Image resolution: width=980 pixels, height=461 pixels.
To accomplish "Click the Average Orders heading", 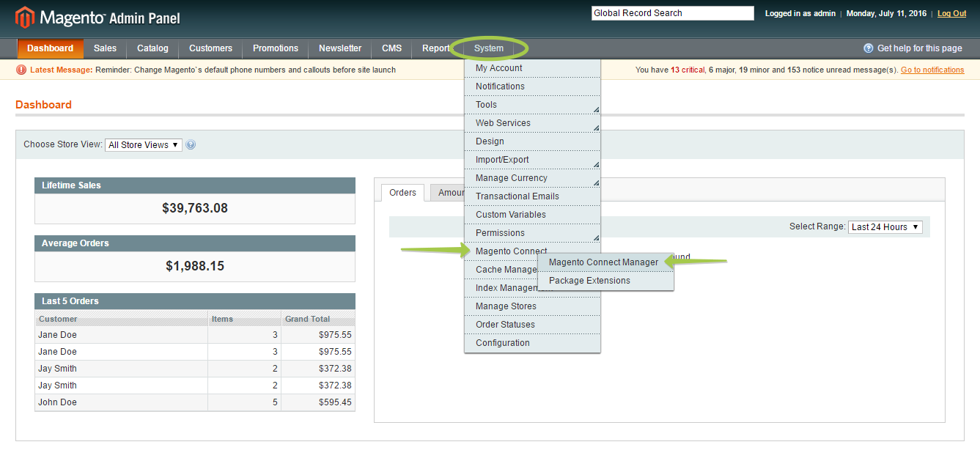I will pos(75,243).
